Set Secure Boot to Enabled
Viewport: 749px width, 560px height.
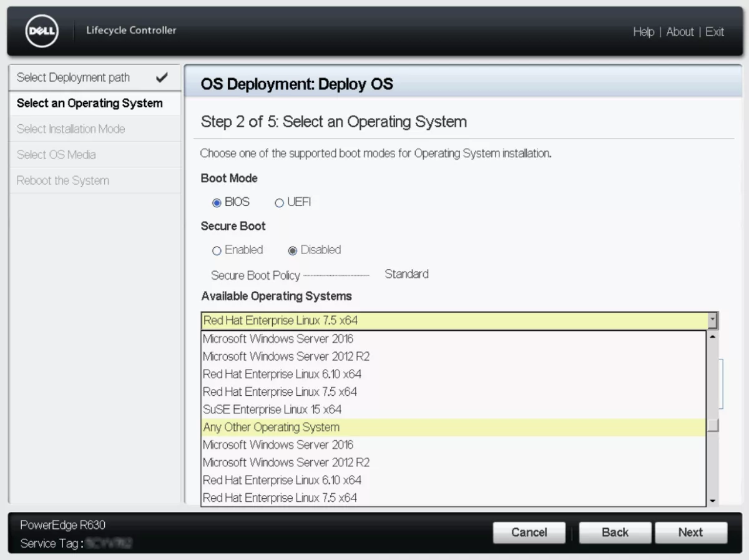pyautogui.click(x=217, y=251)
